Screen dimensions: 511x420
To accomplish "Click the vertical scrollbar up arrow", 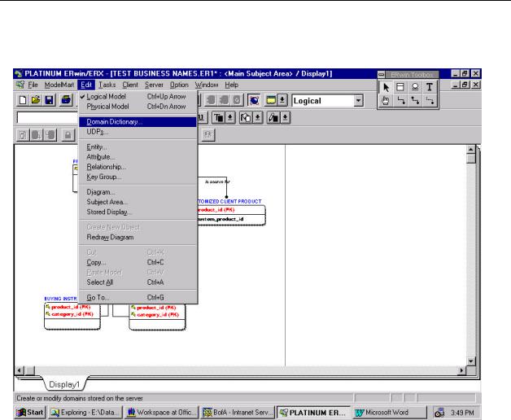I will coord(471,149).
